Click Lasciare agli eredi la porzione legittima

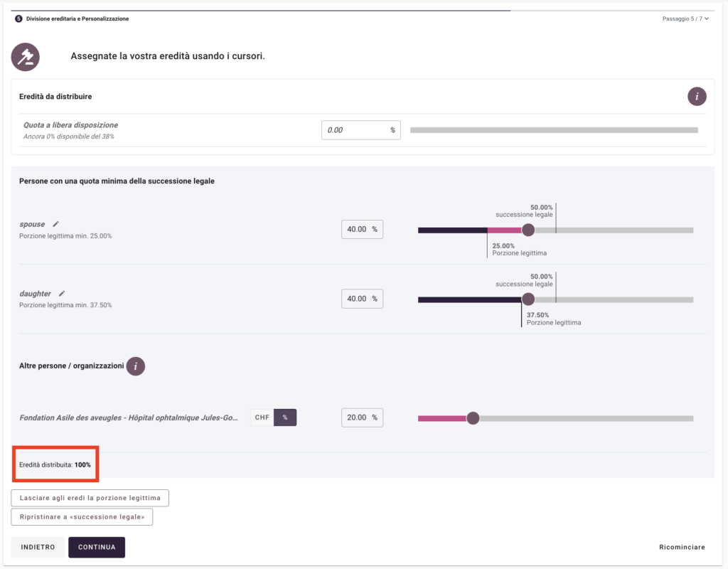pos(90,498)
